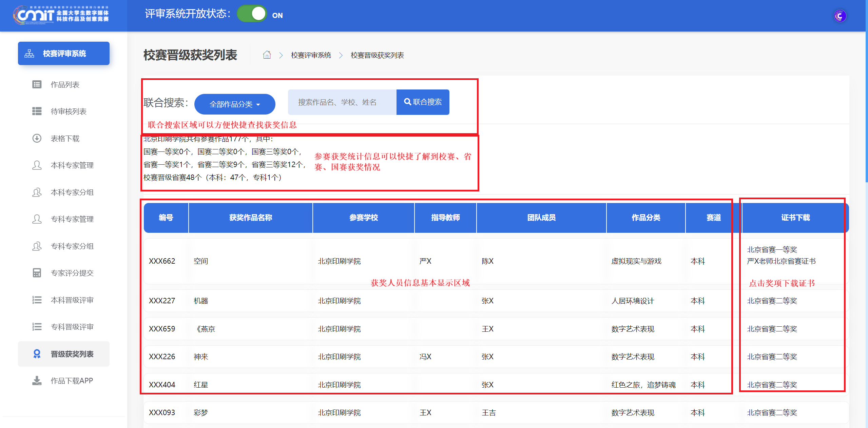868x428 pixels.
Task: Download 北京省赛二等奖 certificate for XXX404
Action: click(772, 385)
